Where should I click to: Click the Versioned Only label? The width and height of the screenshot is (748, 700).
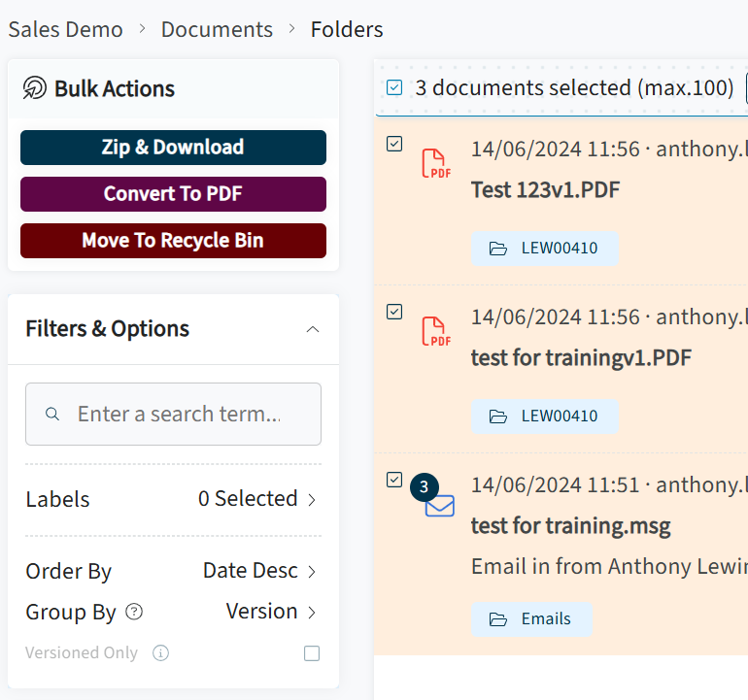click(82, 652)
